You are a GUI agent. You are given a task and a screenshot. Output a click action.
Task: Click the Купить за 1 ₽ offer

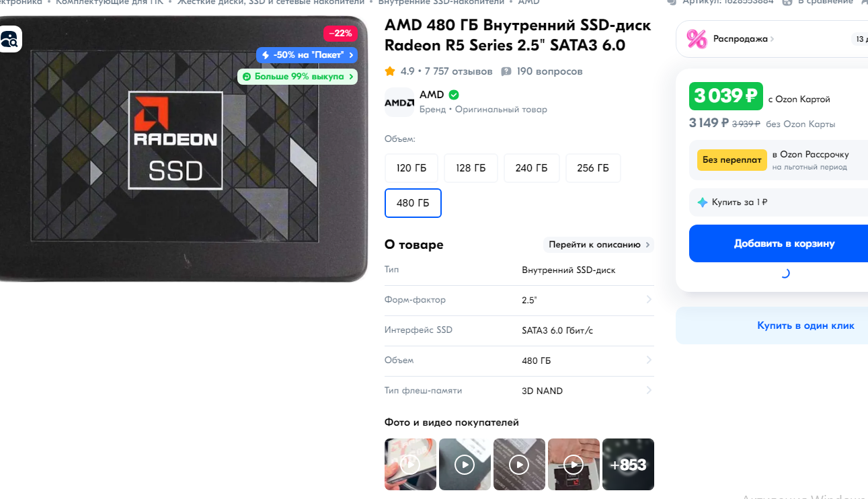(780, 202)
